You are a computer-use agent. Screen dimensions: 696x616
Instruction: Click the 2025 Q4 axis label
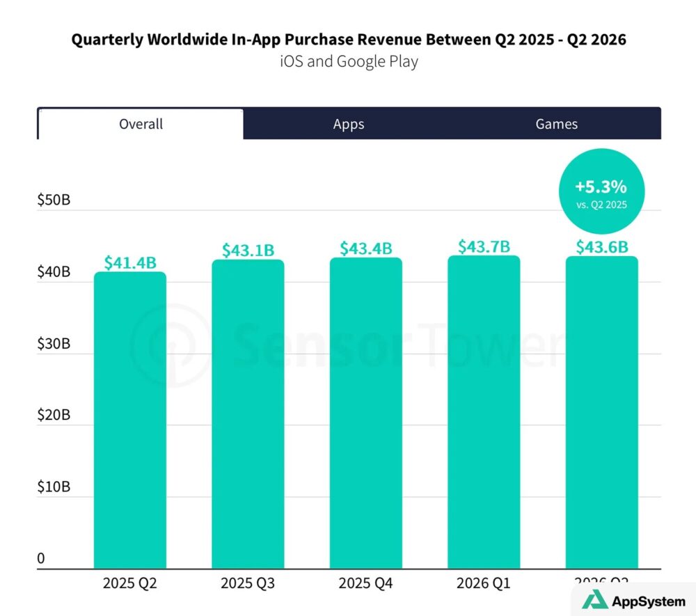point(366,583)
